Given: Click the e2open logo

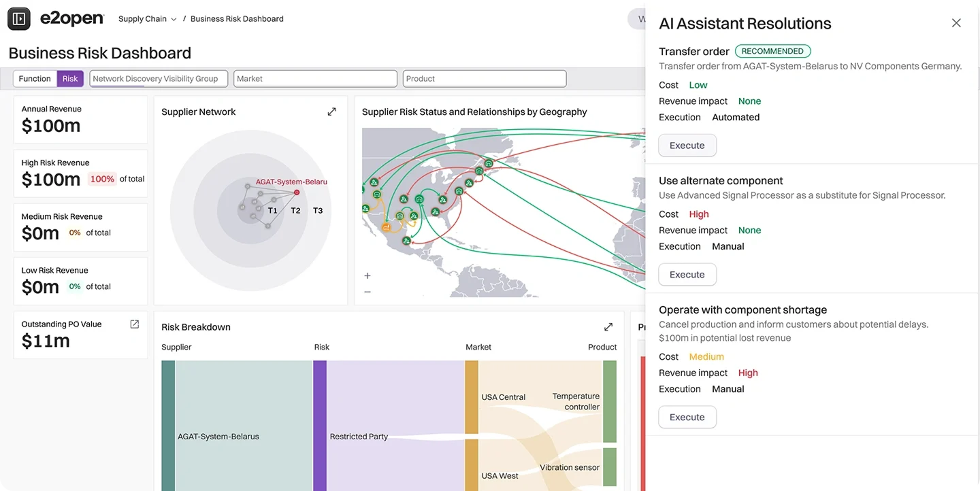Looking at the screenshot, I should pyautogui.click(x=71, y=19).
